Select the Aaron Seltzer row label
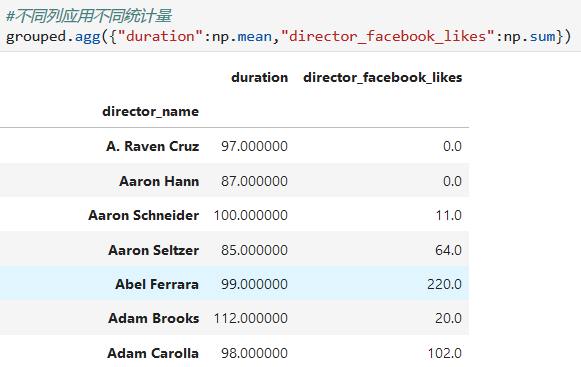The width and height of the screenshot is (581, 367). (x=153, y=250)
